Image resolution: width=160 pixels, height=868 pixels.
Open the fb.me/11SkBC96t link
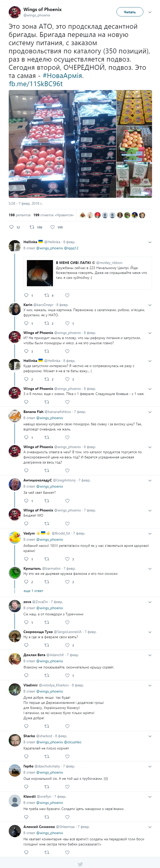[36, 84]
